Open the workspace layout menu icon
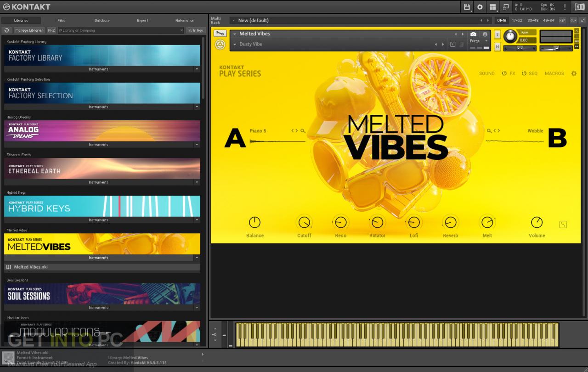The image size is (588, 372). [x=492, y=7]
